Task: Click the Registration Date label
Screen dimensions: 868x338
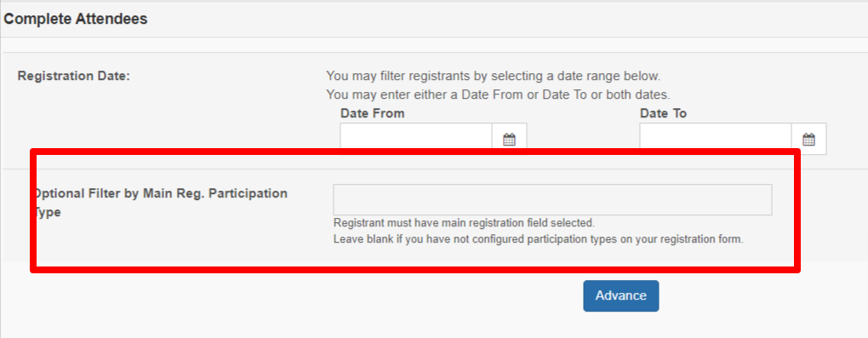Action: point(74,76)
